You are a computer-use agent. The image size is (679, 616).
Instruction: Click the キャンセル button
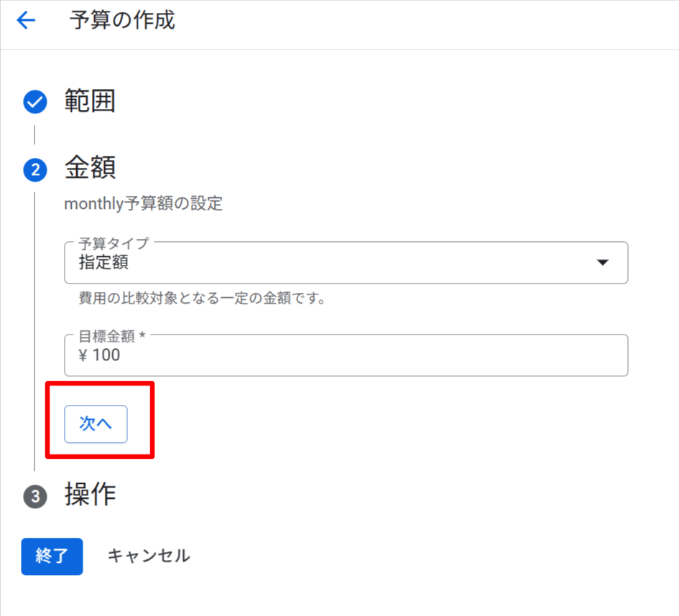pyautogui.click(x=149, y=556)
